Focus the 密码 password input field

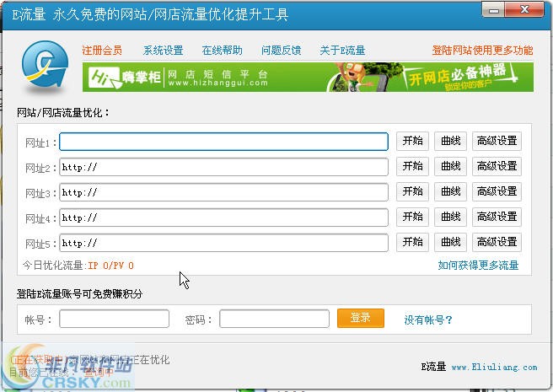274,319
